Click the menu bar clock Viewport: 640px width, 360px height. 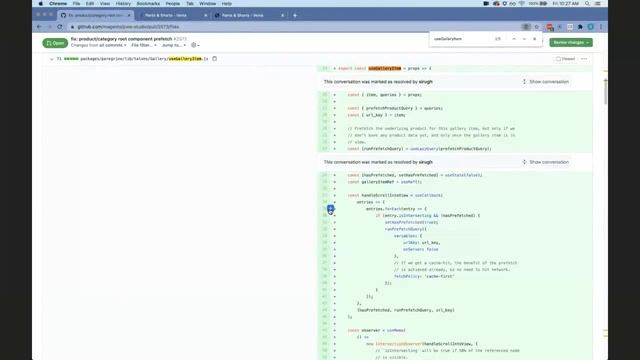coord(565,4)
